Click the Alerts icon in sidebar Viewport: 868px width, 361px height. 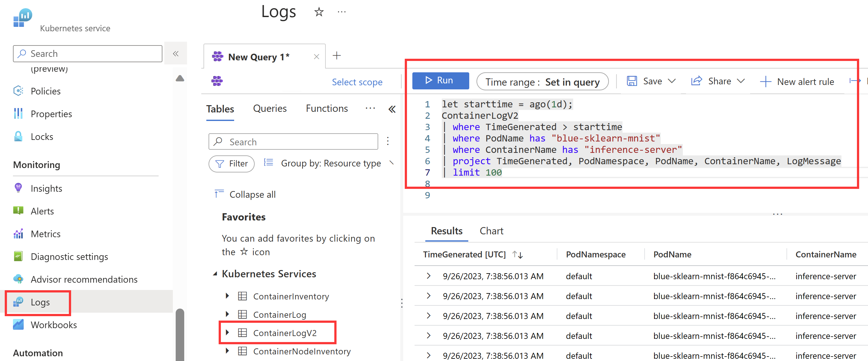pyautogui.click(x=18, y=211)
